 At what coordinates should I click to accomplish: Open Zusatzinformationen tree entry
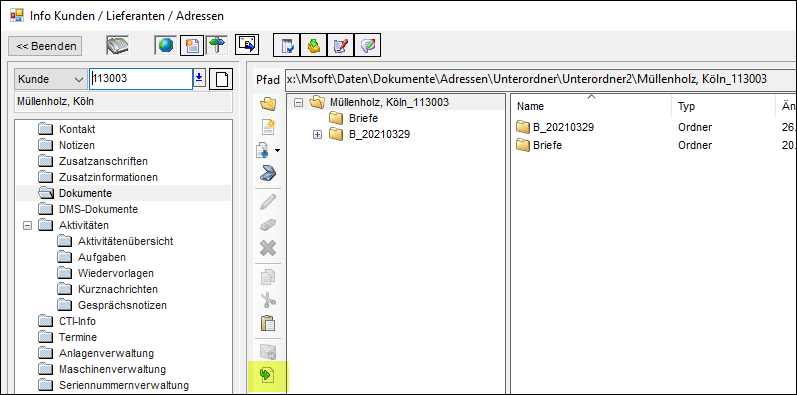point(108,177)
